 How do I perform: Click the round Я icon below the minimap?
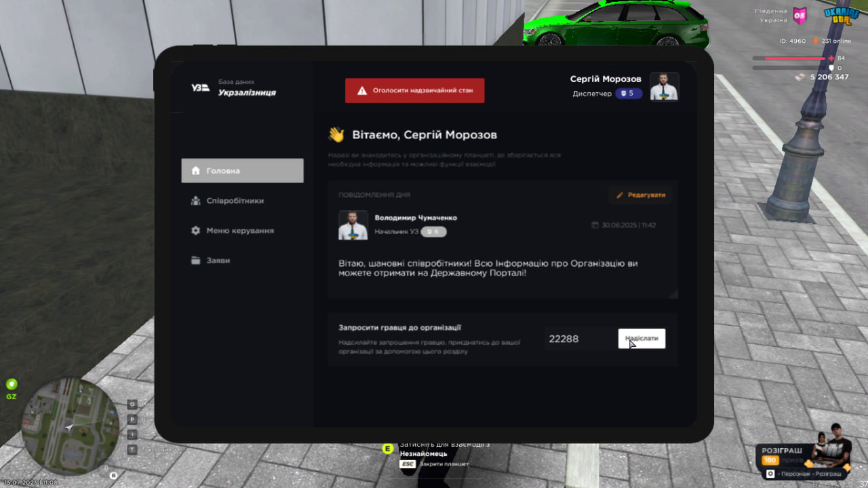tap(113, 476)
